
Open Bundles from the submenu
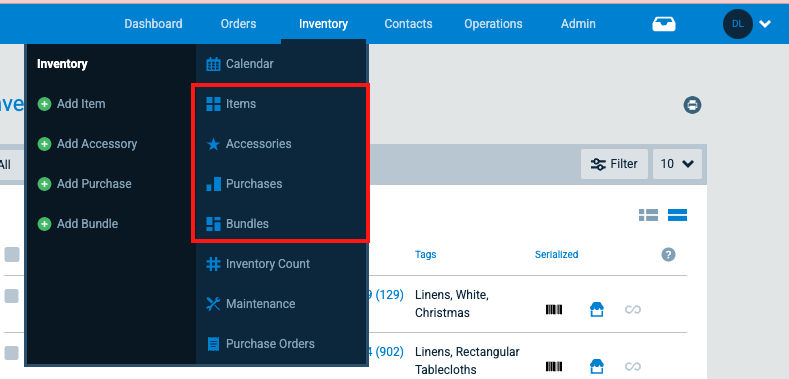[248, 224]
